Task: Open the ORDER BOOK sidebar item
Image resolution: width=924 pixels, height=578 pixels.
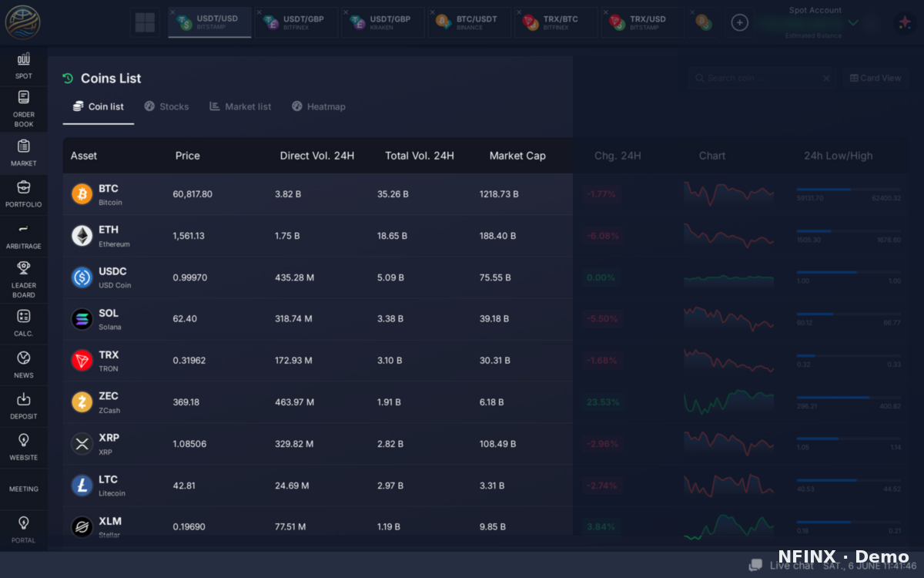Action: pyautogui.click(x=24, y=108)
